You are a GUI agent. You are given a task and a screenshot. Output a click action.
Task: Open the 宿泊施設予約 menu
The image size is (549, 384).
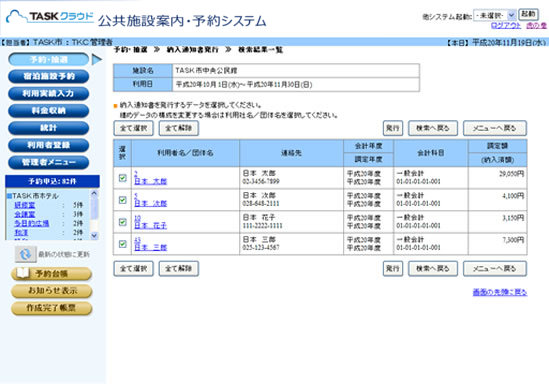click(x=49, y=76)
